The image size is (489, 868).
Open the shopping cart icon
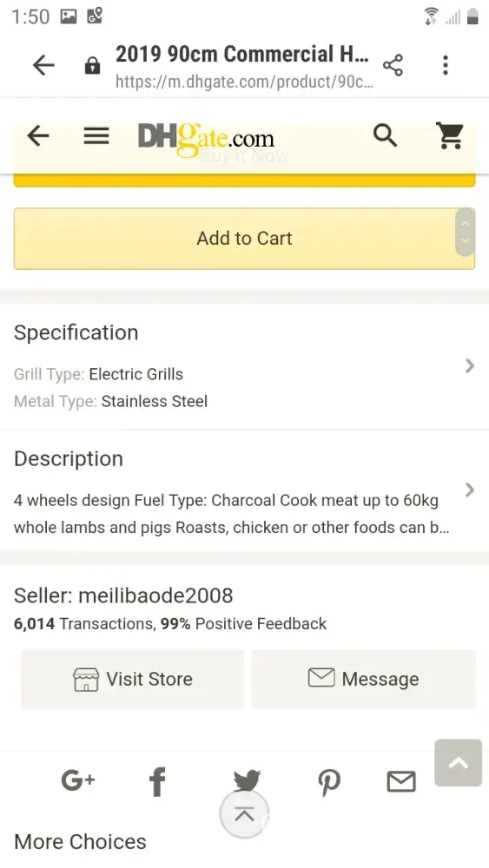pyautogui.click(x=450, y=135)
